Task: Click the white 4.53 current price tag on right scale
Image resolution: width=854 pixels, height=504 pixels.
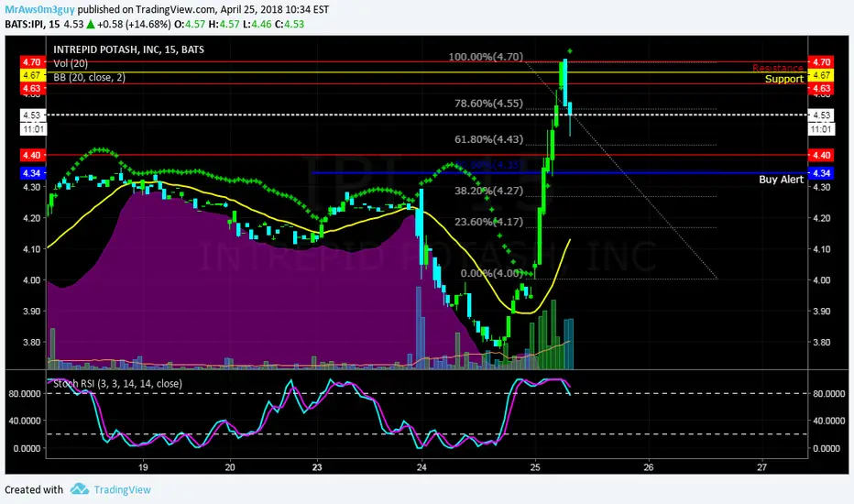Action: (x=821, y=115)
